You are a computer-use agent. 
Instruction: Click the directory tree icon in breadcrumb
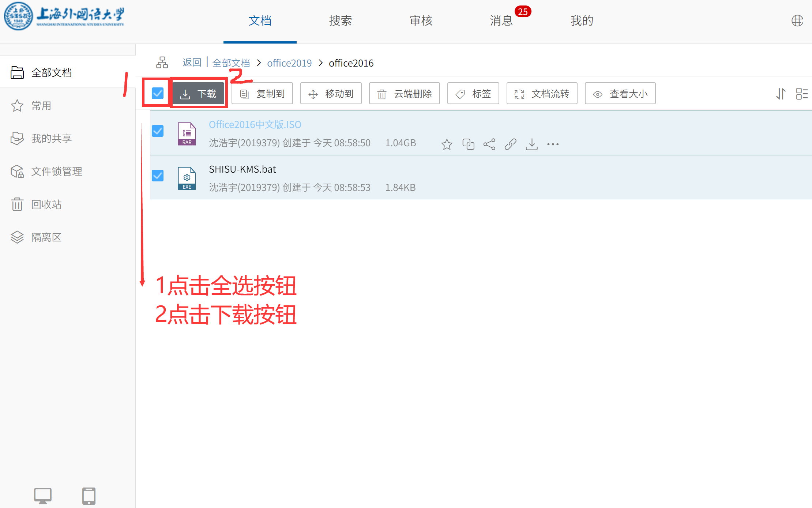162,63
